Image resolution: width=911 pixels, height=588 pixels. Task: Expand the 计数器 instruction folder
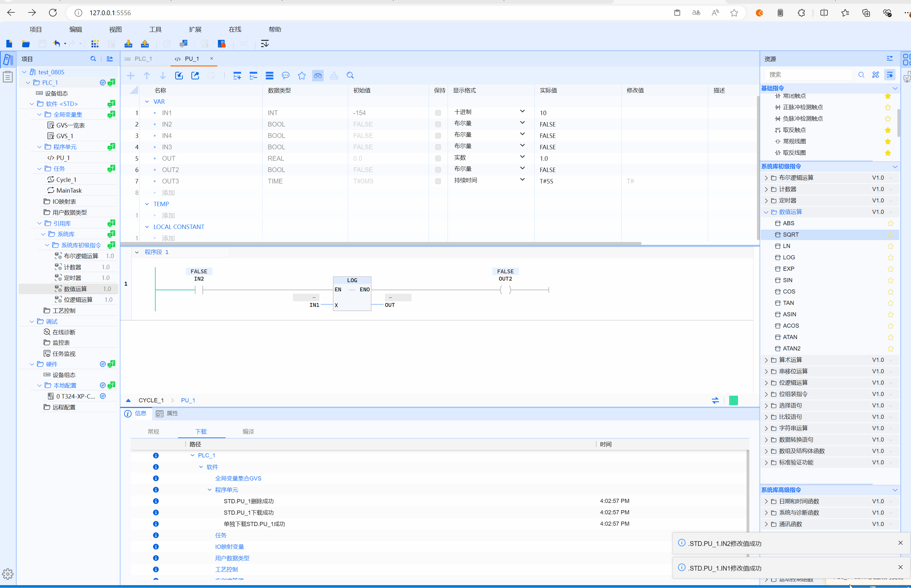(766, 189)
